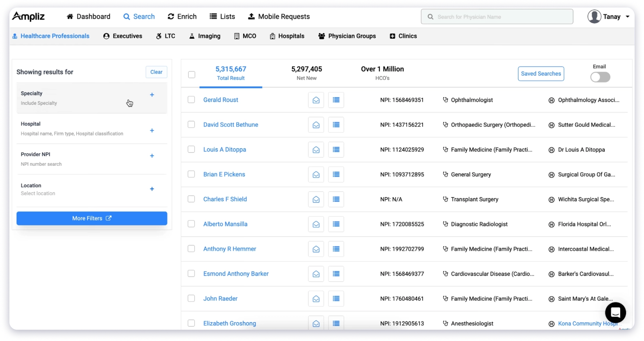Switch to the Imaging tab

pos(205,36)
